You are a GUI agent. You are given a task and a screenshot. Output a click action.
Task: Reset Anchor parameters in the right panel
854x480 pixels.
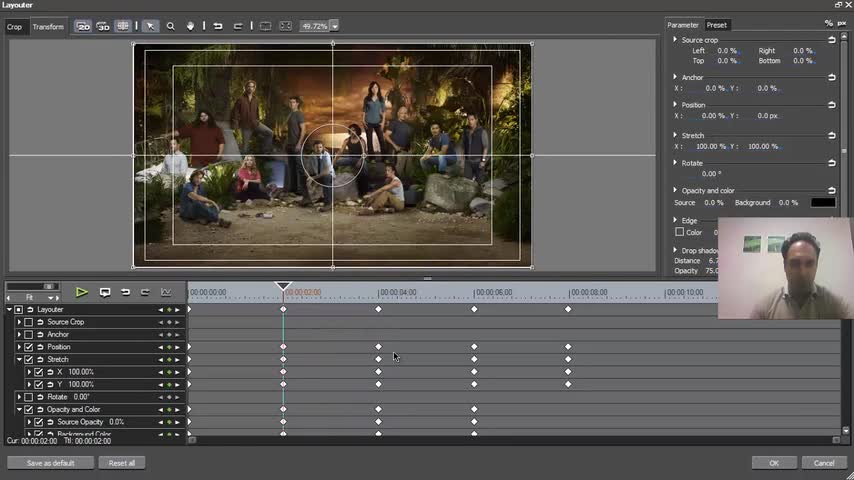click(832, 77)
